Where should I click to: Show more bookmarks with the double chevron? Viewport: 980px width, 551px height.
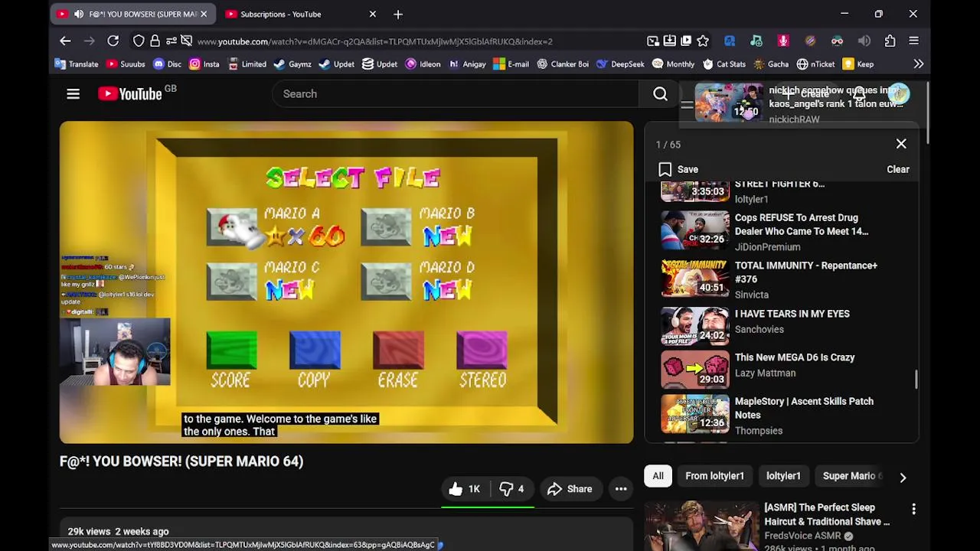919,64
